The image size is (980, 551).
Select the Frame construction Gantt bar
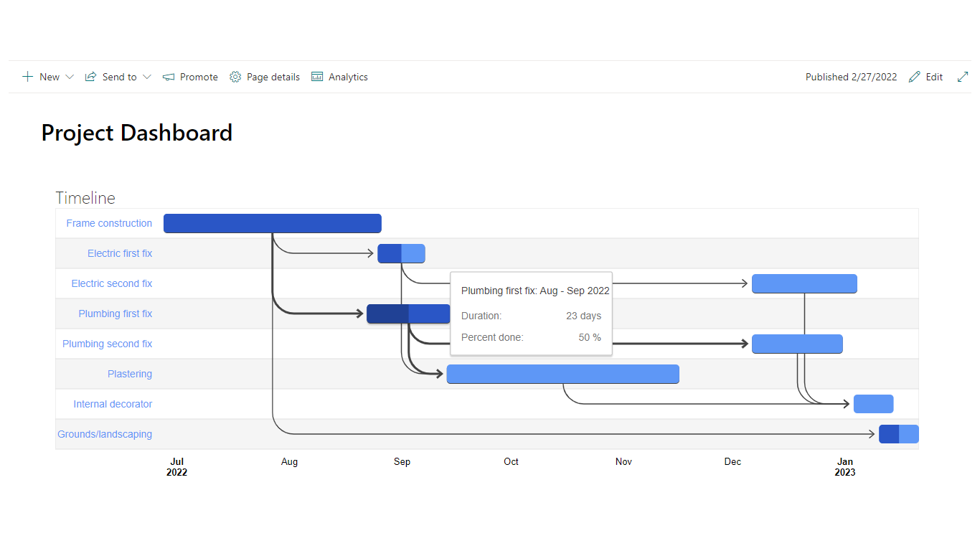point(272,223)
